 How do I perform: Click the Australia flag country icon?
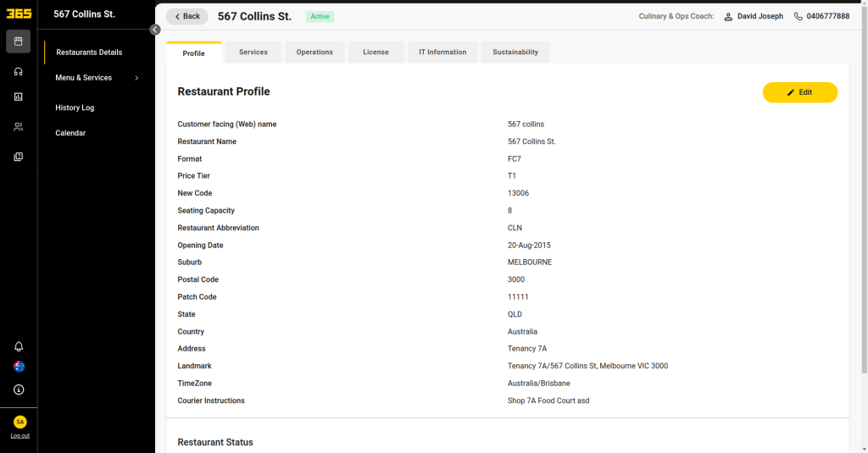coord(19,367)
